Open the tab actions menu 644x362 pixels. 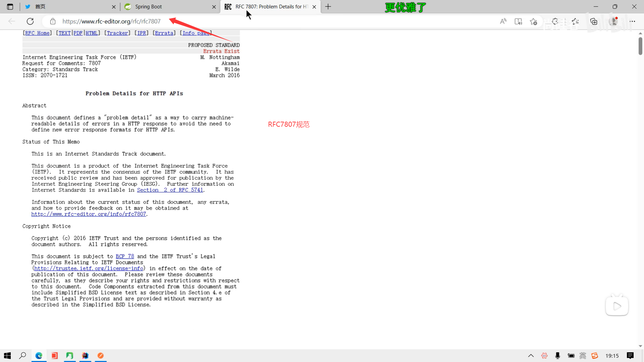pyautogui.click(x=10, y=7)
